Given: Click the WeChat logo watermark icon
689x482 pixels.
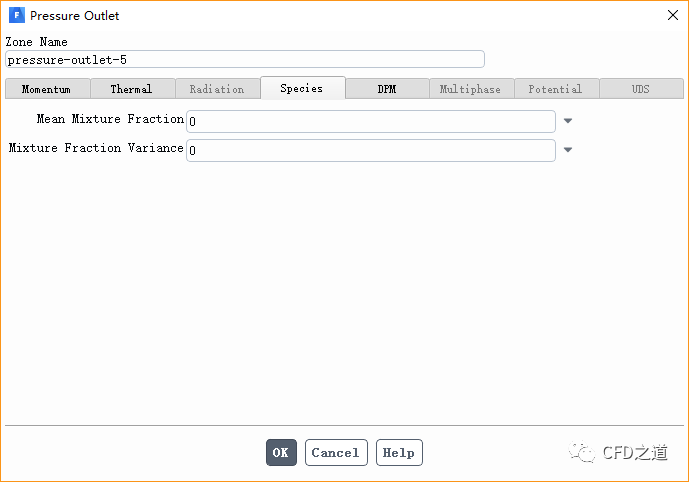Looking at the screenshot, I should [581, 452].
